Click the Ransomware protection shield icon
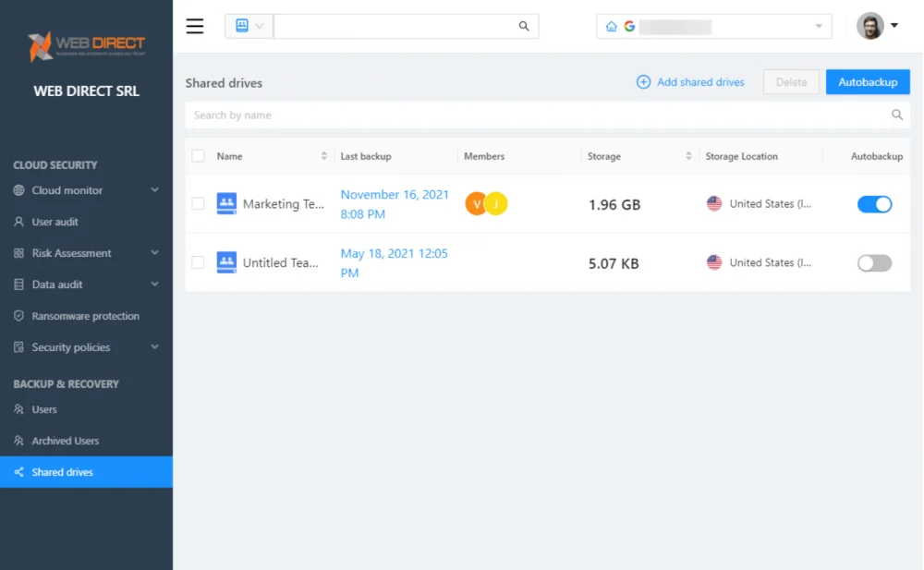924x570 pixels. [x=18, y=316]
